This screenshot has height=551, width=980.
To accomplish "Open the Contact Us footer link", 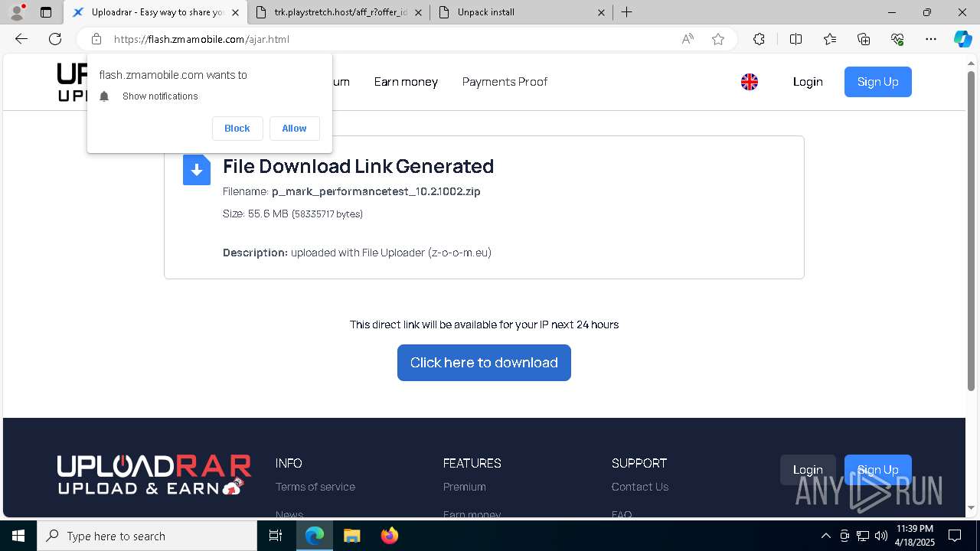I will coord(640,487).
